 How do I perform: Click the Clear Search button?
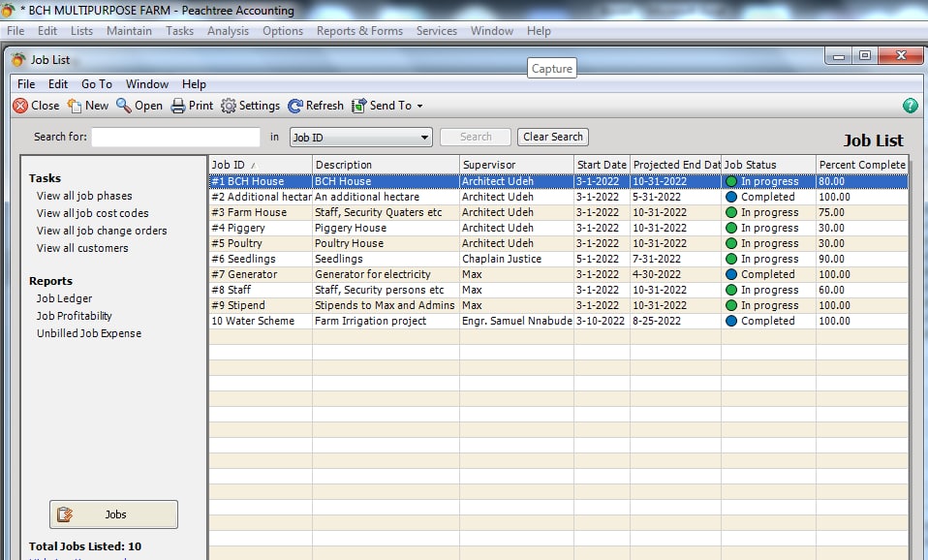(x=553, y=137)
